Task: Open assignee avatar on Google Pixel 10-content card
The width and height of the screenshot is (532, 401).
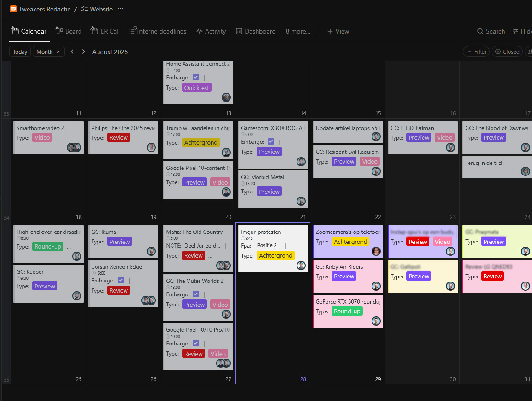Action: coord(226,192)
